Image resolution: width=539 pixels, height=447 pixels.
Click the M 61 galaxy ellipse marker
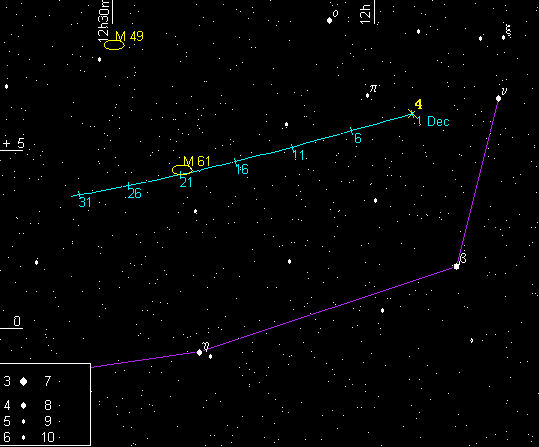coord(182,170)
